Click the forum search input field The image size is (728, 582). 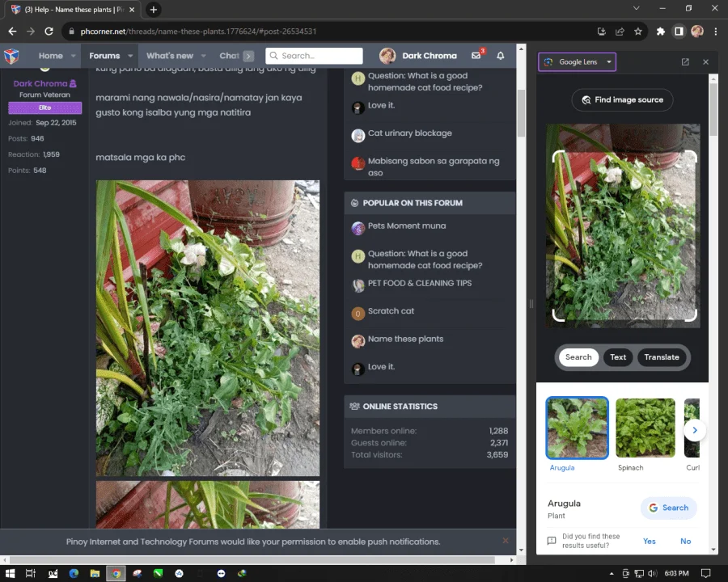(314, 56)
